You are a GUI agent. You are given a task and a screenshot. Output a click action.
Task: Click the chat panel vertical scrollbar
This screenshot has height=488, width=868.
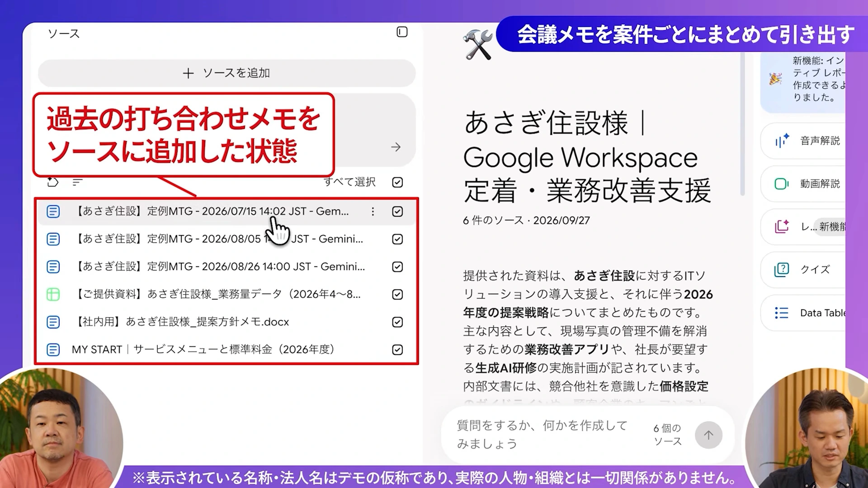pos(742,125)
